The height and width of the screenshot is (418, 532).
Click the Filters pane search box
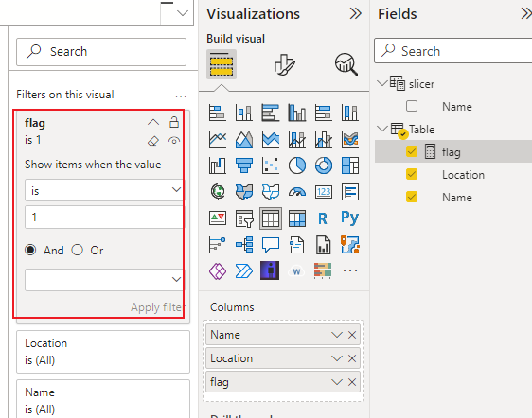(x=101, y=52)
